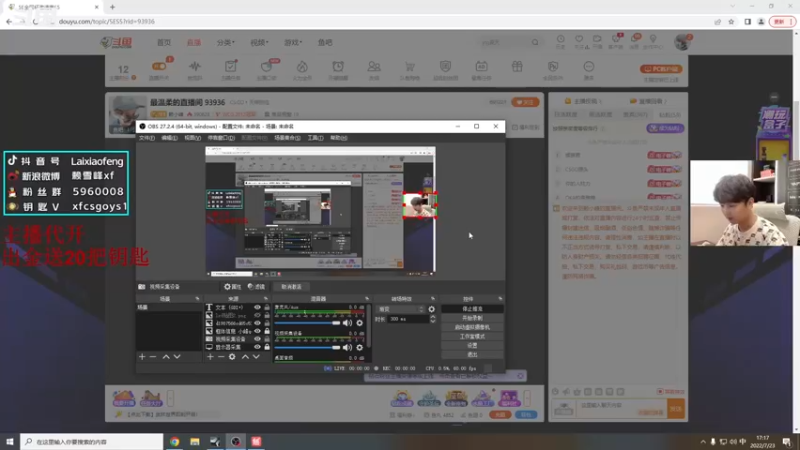Click the shopping cart icon in streamer toolbar
This screenshot has height=450, width=800.
tap(410, 67)
